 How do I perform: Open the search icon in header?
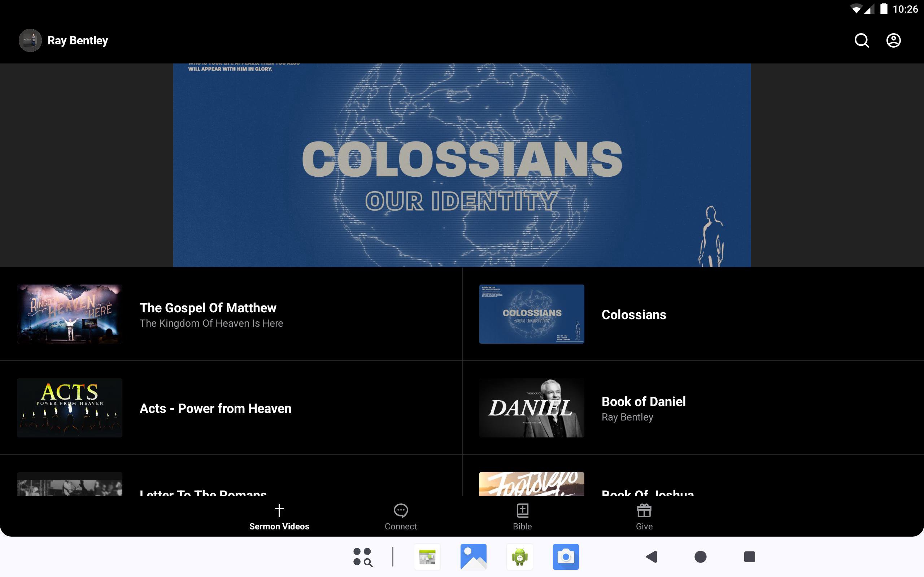point(862,40)
